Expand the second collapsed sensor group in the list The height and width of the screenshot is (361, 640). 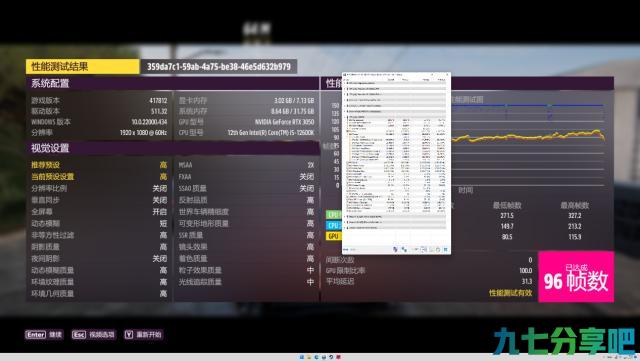(345, 89)
